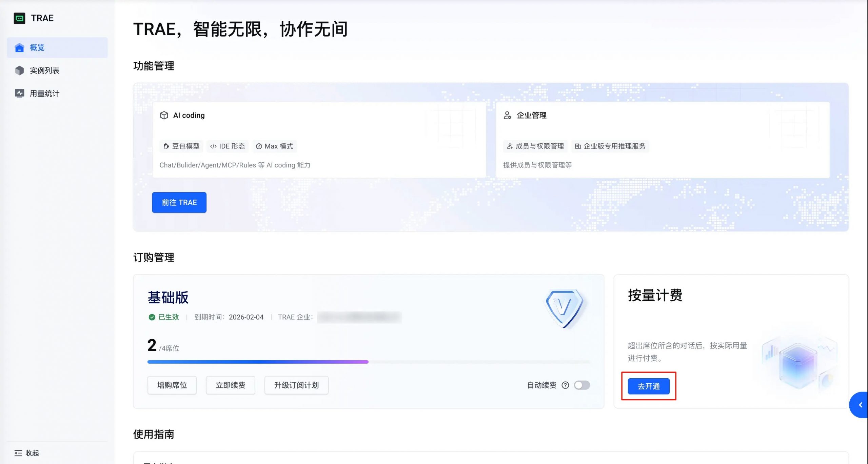
Task: Click the IDE 形态 code brackets icon
Action: (213, 146)
